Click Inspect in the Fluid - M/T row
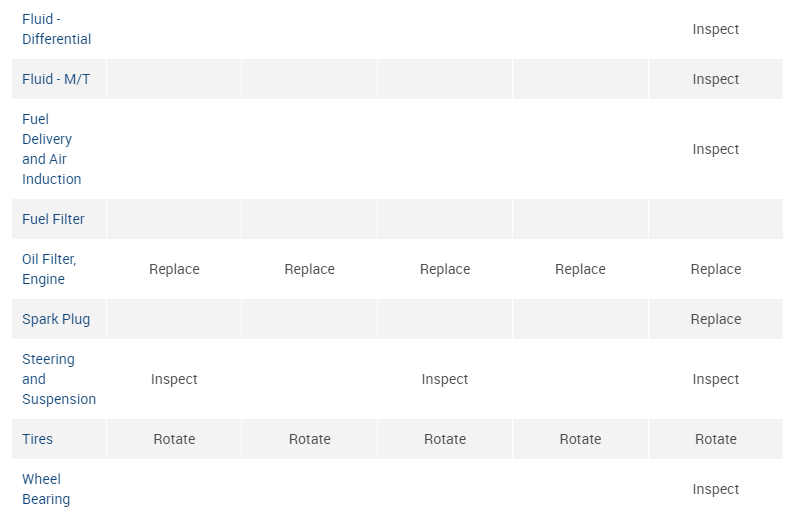 716,79
